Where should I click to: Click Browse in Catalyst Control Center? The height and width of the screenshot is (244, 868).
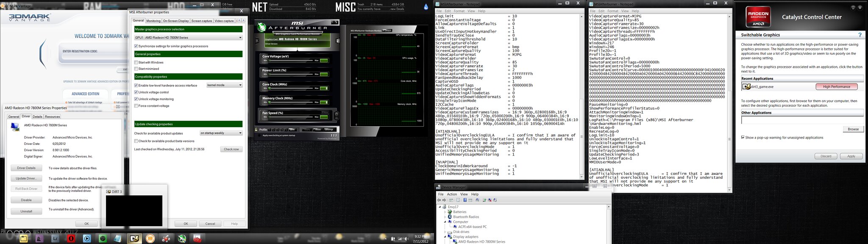[x=853, y=129]
